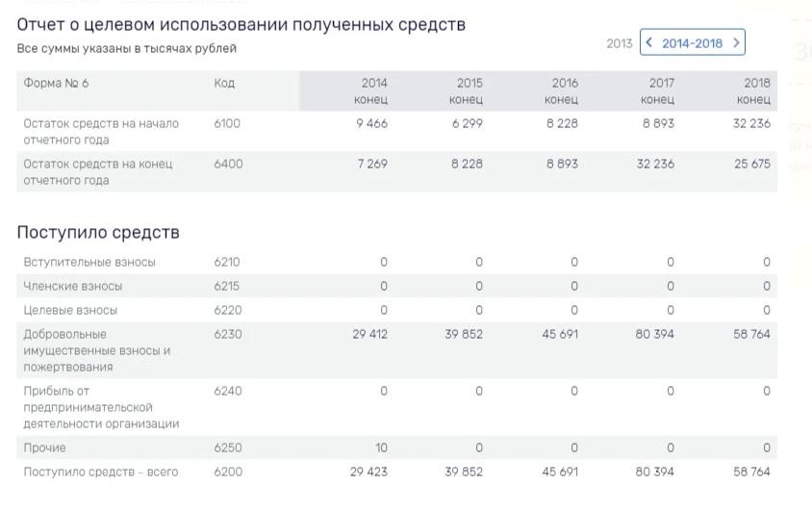Click the right chevron in year range selector
812x510 pixels.
pyautogui.click(x=736, y=43)
